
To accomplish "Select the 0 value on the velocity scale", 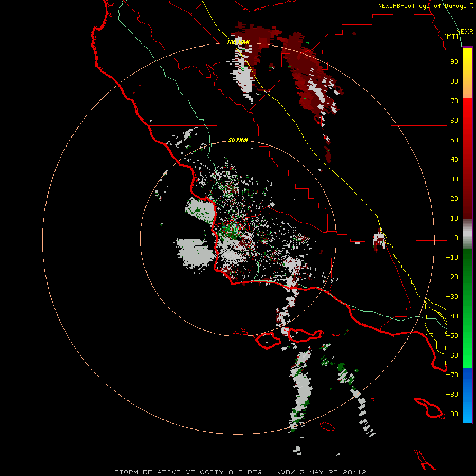I will point(456,238).
